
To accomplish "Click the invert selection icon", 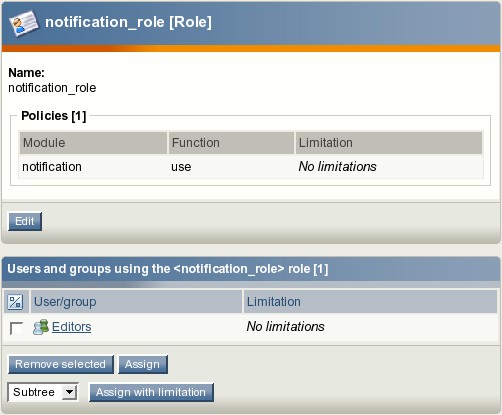I will (x=15, y=302).
